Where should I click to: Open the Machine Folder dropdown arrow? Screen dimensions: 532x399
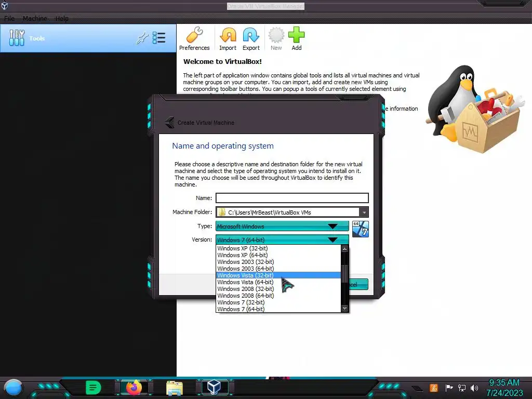click(x=364, y=212)
